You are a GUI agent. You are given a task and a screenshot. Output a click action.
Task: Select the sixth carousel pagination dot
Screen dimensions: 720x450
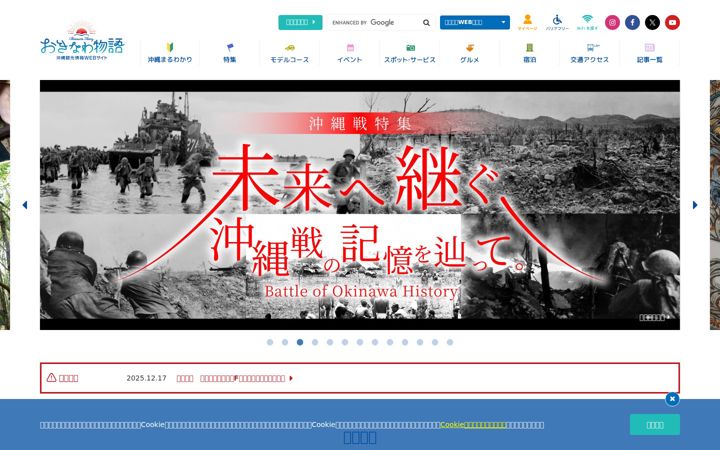click(345, 342)
